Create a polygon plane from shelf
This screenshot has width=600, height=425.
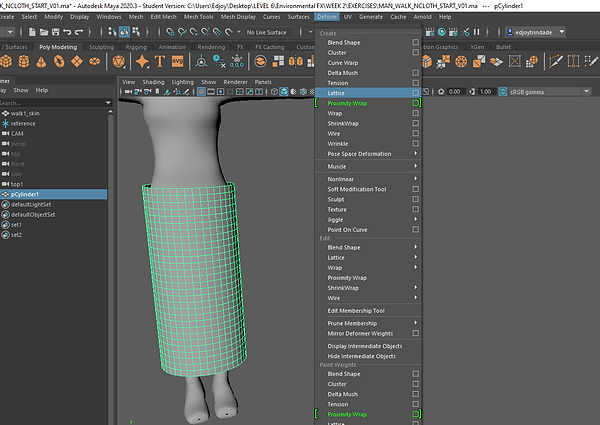point(77,61)
